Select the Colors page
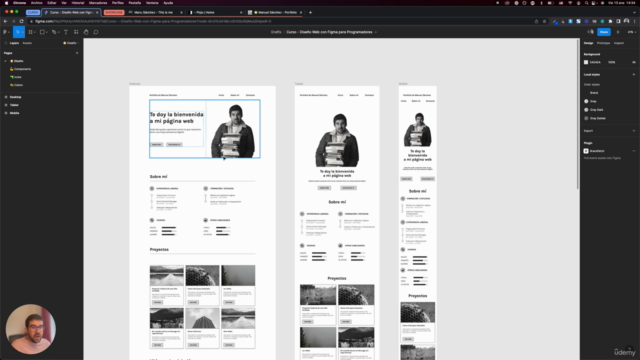Image resolution: width=640 pixels, height=360 pixels. 16,85
